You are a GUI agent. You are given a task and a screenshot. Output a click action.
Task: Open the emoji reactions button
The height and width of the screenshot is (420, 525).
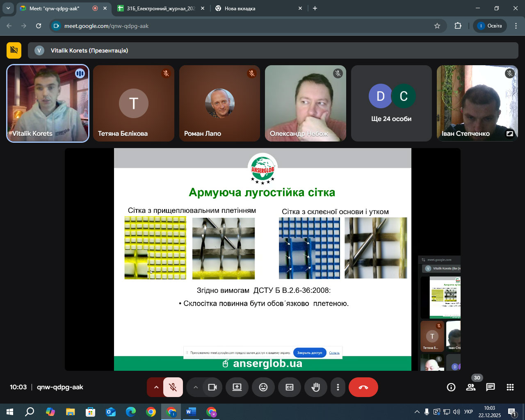[263, 387]
